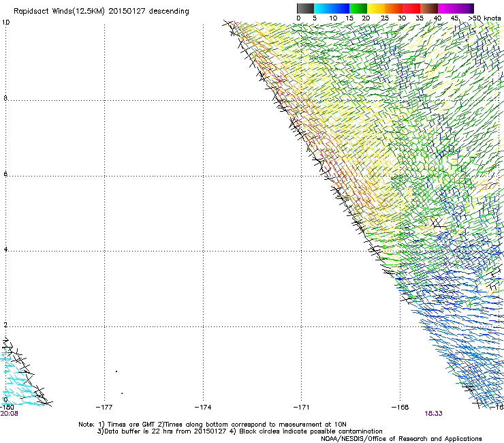504x443 pixels.
Task: Click the Rapidscat Winds title text
Action: pyautogui.click(x=101, y=11)
